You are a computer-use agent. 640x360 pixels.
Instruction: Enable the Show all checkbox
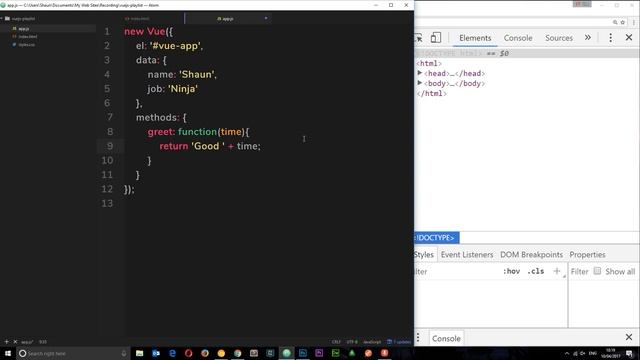597,271
